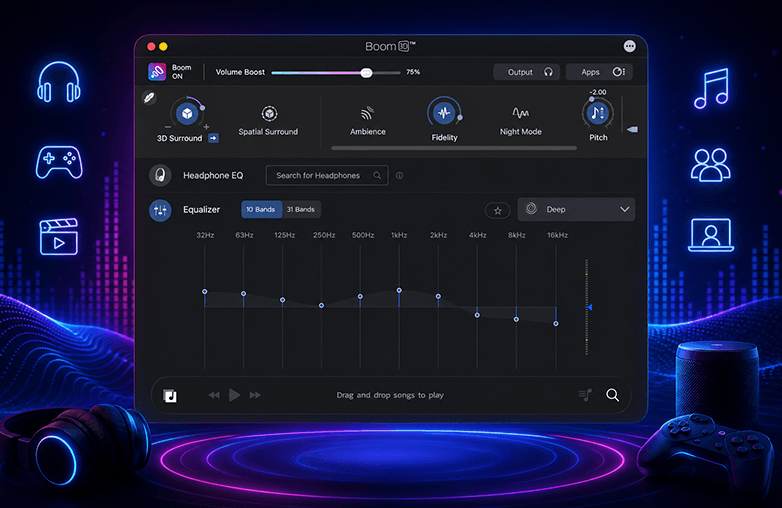
Task: Toggle the Fidelity effect icon
Action: [443, 113]
